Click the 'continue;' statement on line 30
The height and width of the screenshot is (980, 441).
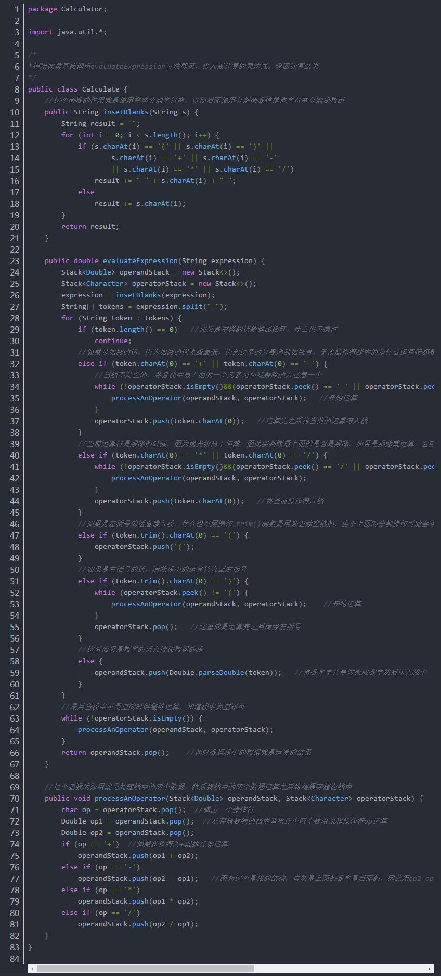[x=113, y=341]
